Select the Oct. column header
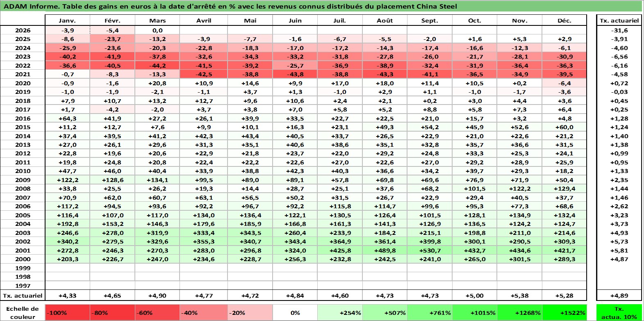The height and width of the screenshot is (321, 644). pos(475,20)
